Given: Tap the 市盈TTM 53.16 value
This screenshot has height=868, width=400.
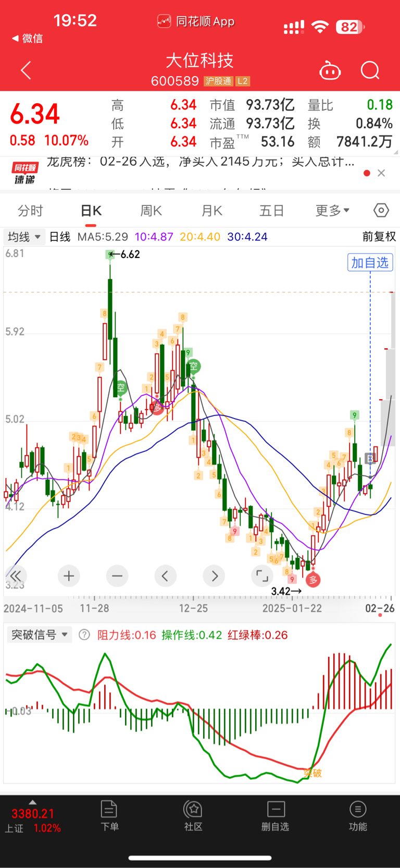Looking at the screenshot, I should tap(278, 142).
